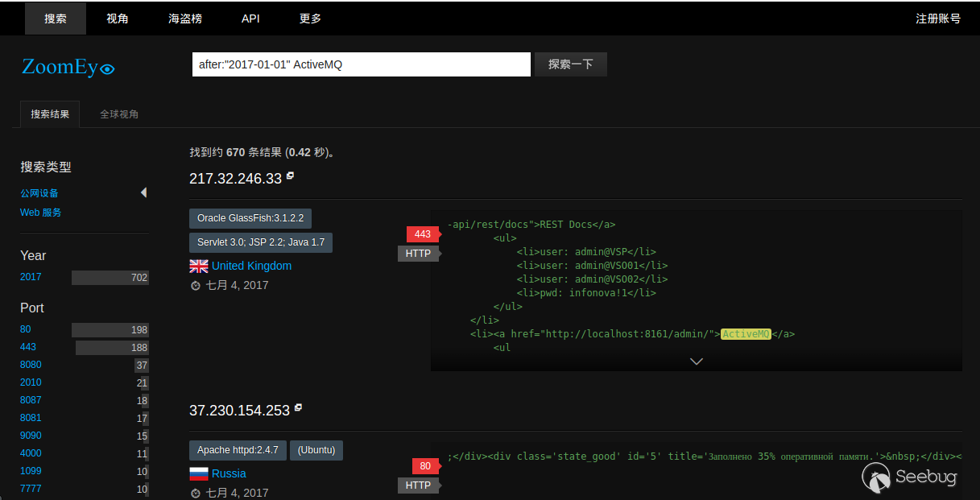Open the API menu item

click(x=250, y=19)
